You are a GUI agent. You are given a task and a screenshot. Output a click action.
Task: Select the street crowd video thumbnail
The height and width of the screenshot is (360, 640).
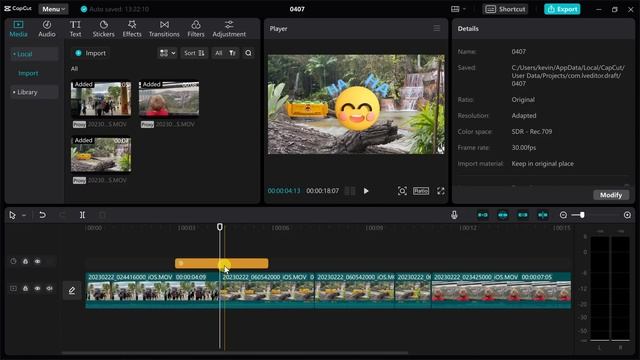pyautogui.click(x=101, y=98)
